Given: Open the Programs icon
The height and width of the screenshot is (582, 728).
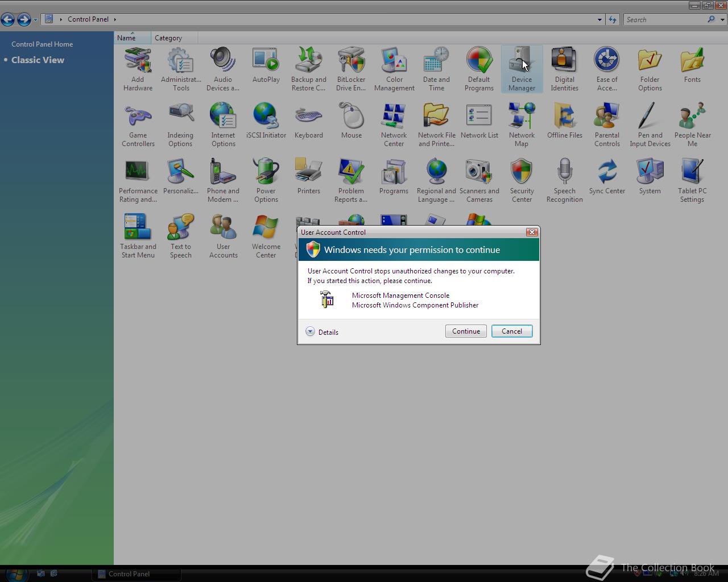Looking at the screenshot, I should pos(394,177).
